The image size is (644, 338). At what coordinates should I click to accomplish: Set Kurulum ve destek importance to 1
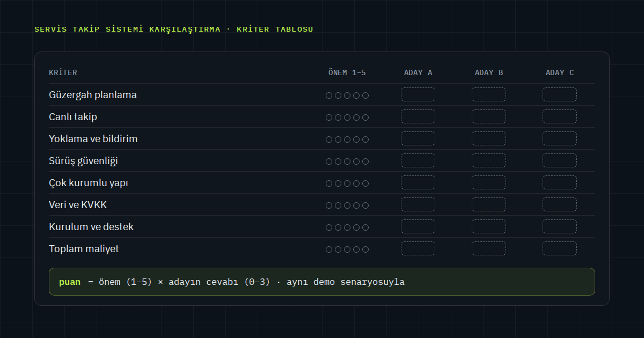(x=329, y=227)
